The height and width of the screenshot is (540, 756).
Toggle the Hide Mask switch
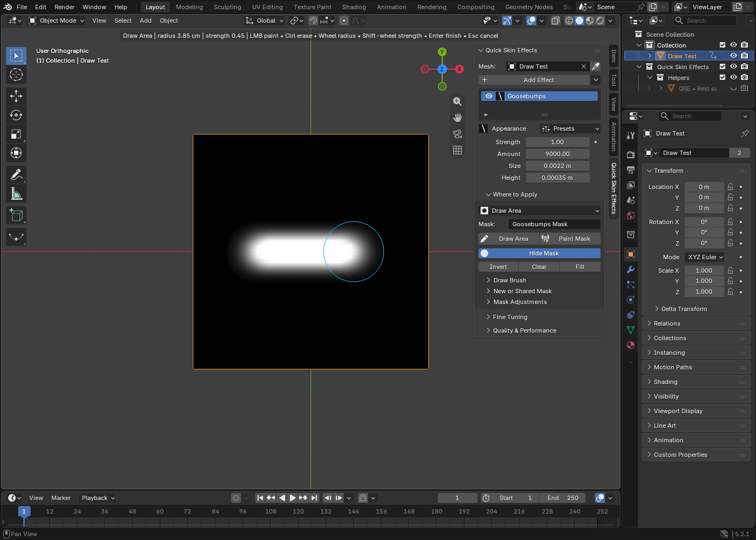(539, 253)
